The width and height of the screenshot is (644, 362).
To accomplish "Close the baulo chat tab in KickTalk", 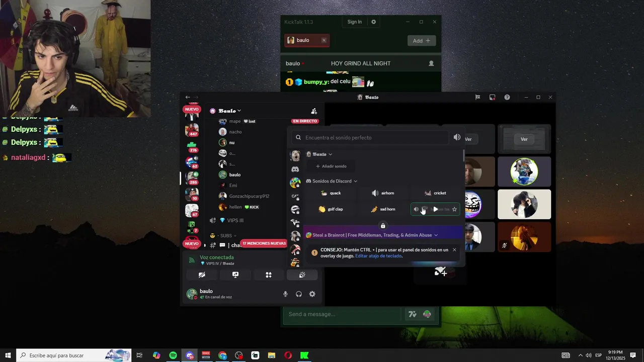I will (324, 40).
